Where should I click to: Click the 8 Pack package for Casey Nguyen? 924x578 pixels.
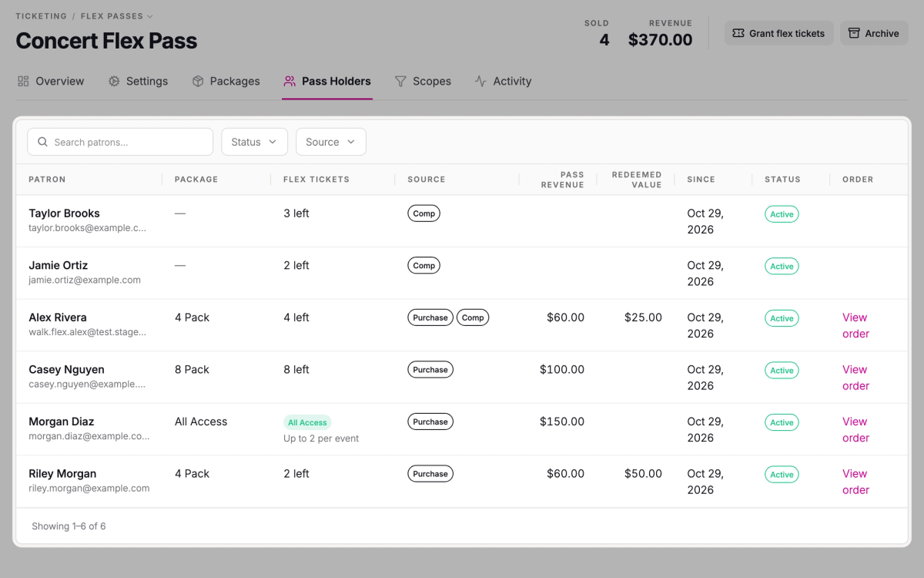tap(192, 369)
